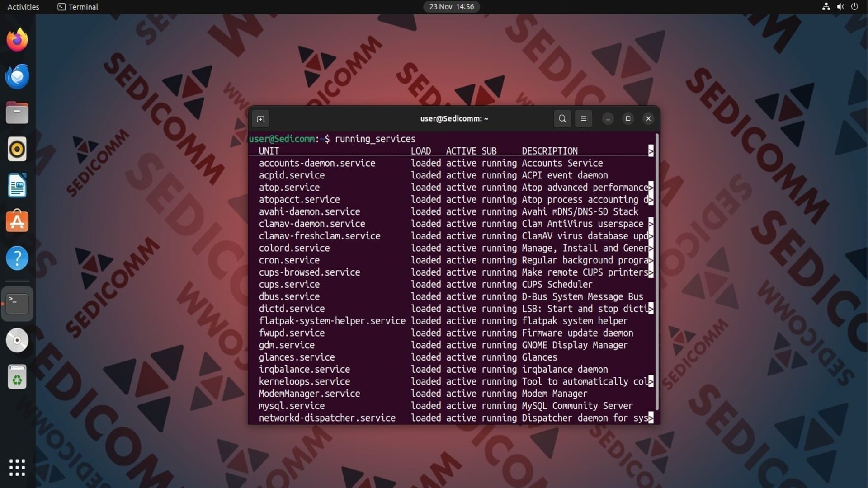Open the Files manager in the dock
This screenshot has width=868, height=488.
tap(17, 113)
